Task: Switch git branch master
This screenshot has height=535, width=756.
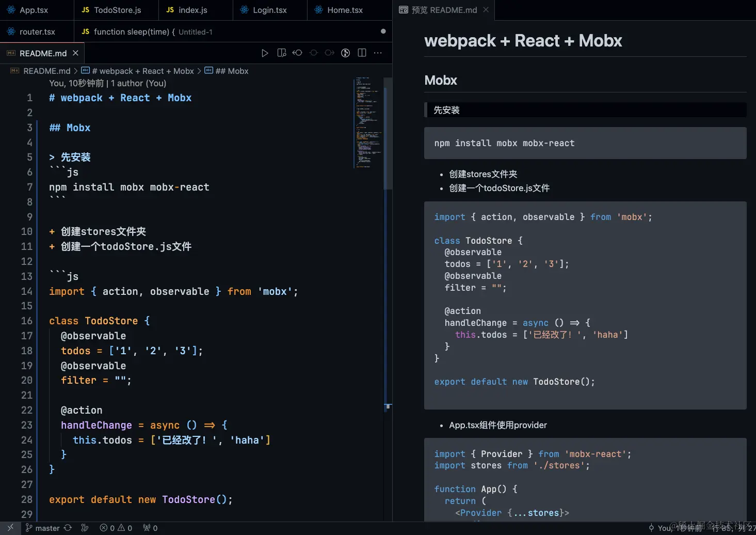Action: [42, 528]
